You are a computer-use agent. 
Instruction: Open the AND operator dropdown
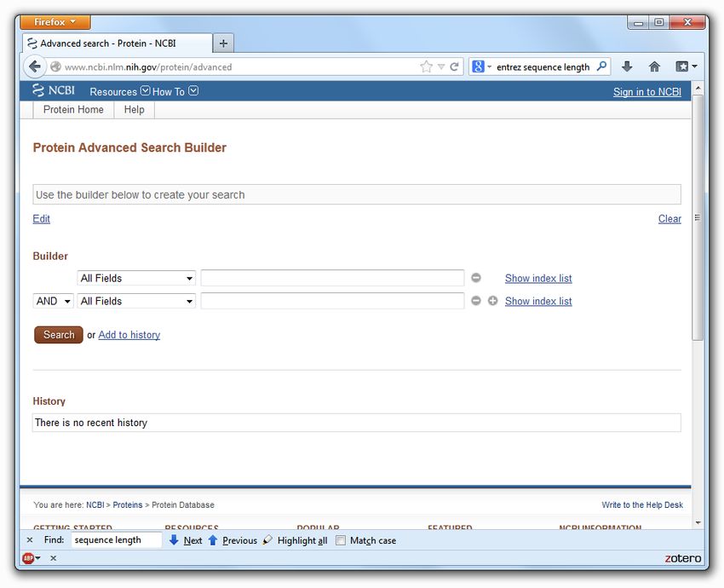[x=53, y=301]
